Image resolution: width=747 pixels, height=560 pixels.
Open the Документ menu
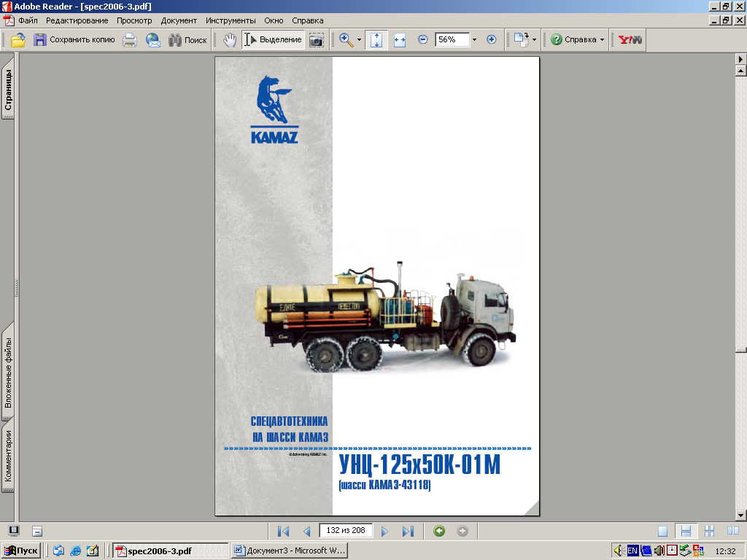[x=179, y=20]
